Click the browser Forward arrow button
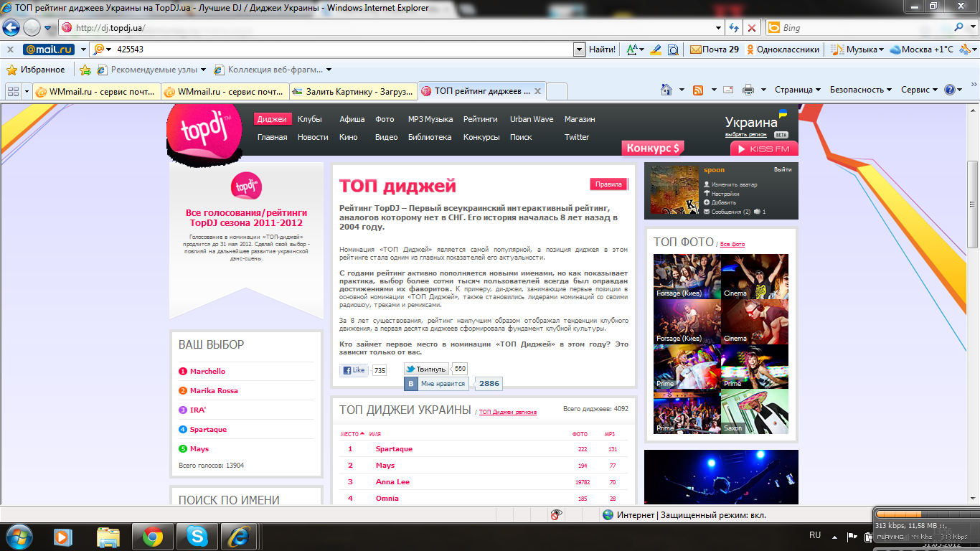 (x=32, y=28)
